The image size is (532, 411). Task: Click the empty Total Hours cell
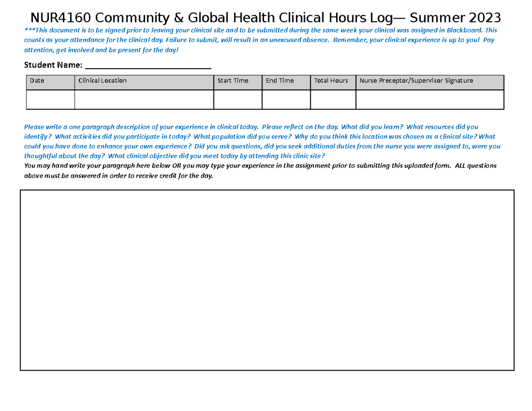[333, 98]
